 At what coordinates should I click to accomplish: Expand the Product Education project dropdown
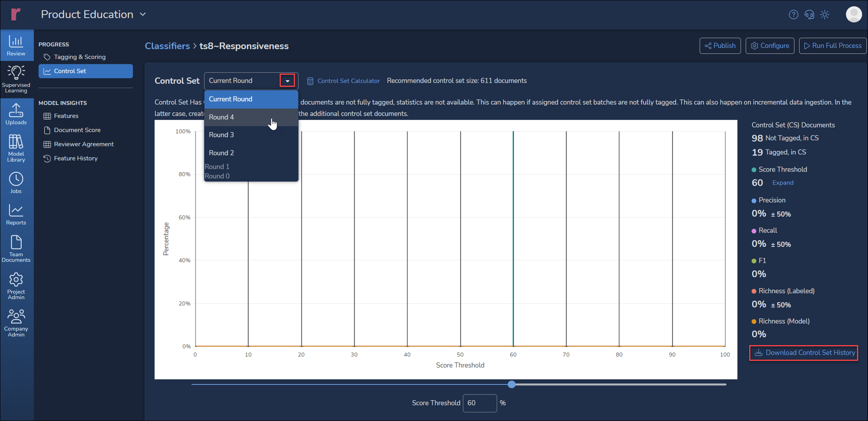tap(143, 15)
